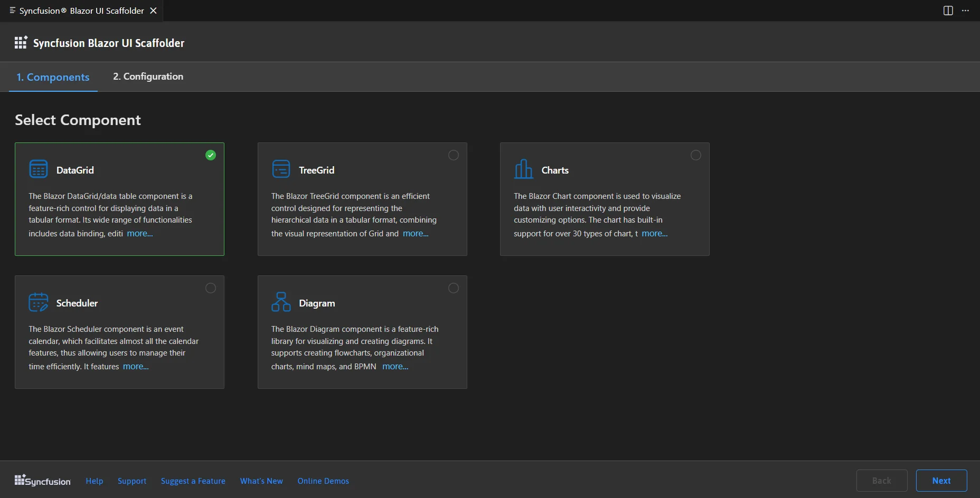Open the editor more actions ellipsis

(966, 11)
